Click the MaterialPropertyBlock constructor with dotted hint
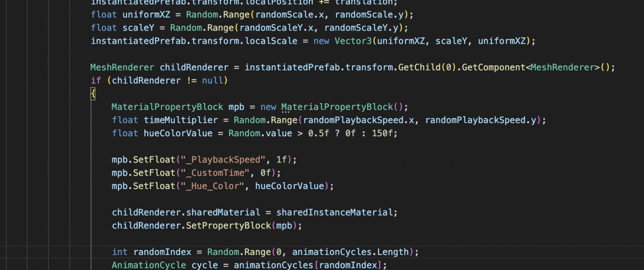 click(337, 107)
